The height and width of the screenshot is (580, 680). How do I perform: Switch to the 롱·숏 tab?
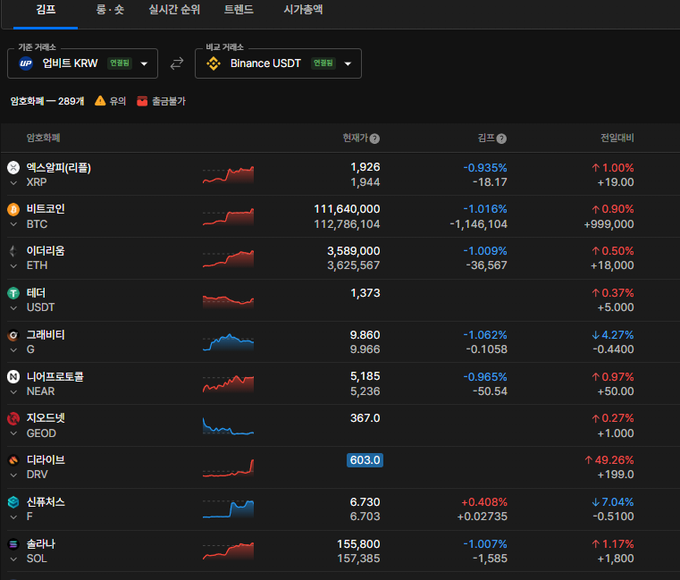click(x=110, y=10)
